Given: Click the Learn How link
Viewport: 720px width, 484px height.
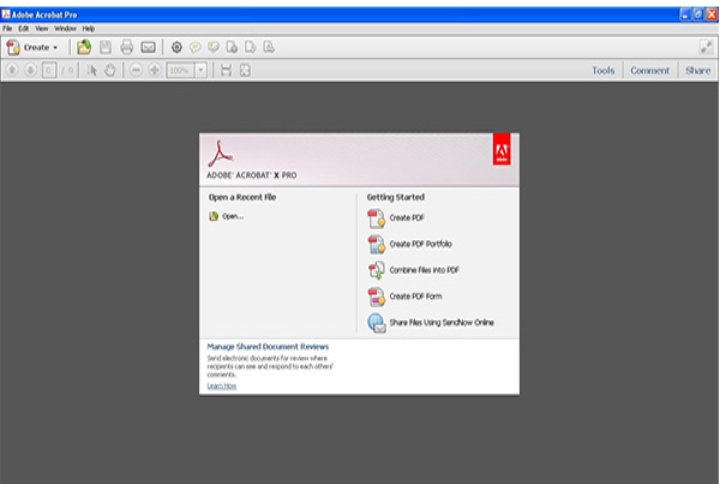Looking at the screenshot, I should tap(222, 386).
